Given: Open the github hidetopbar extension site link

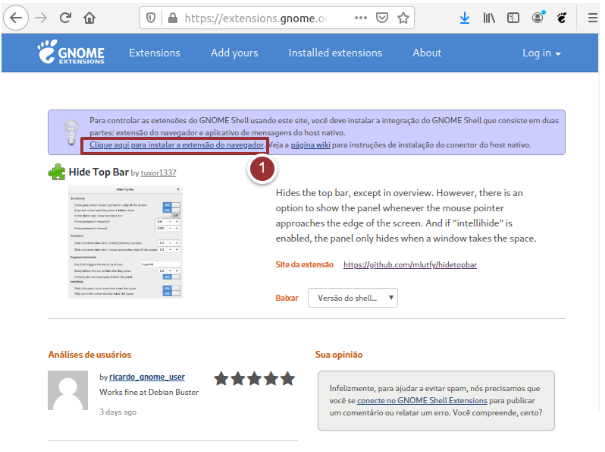Looking at the screenshot, I should click(410, 264).
